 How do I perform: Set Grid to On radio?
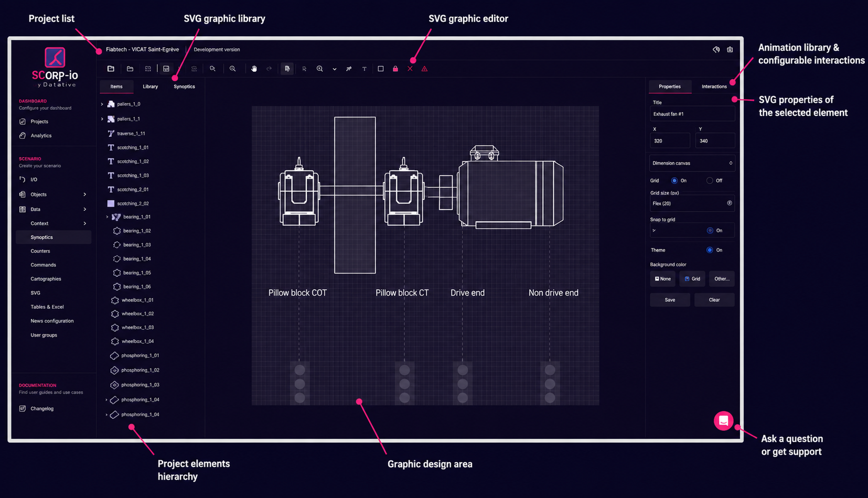pyautogui.click(x=674, y=180)
